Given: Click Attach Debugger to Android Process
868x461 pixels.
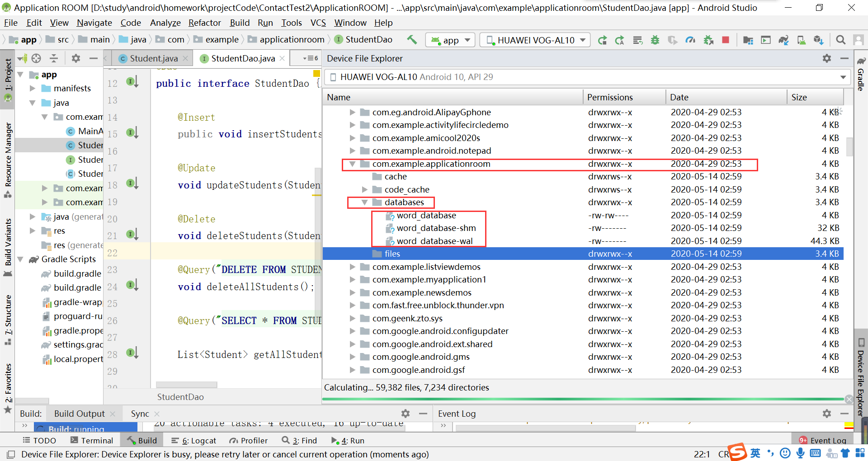Looking at the screenshot, I should pos(708,40).
